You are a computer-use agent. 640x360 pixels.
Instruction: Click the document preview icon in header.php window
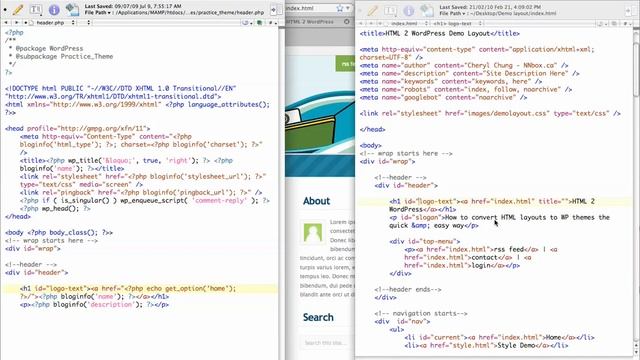tap(72, 9)
